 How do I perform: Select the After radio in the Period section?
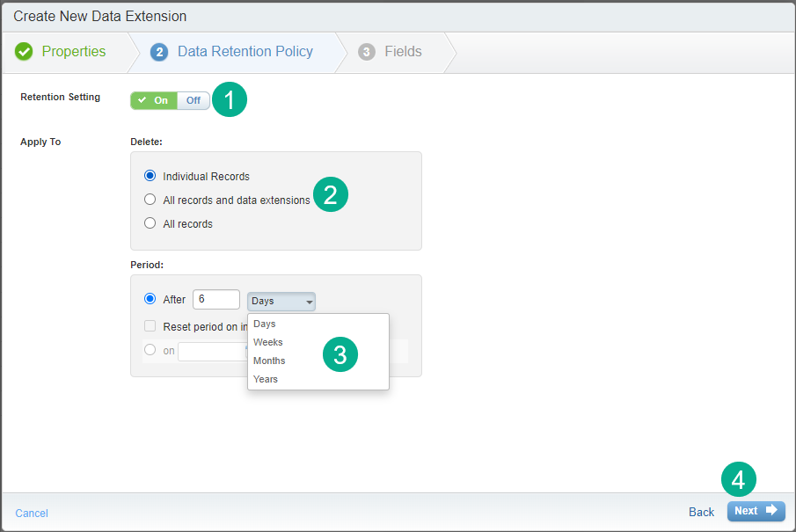pos(150,299)
